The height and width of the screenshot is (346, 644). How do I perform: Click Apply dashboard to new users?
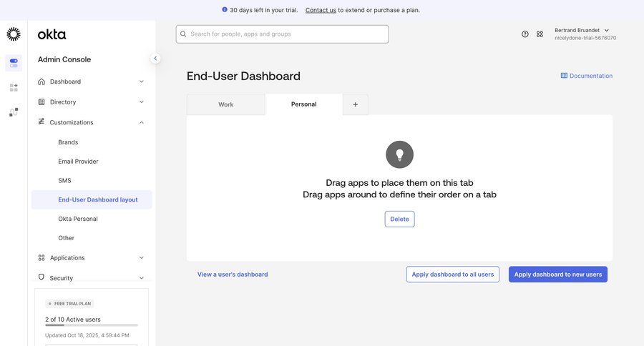pos(557,275)
